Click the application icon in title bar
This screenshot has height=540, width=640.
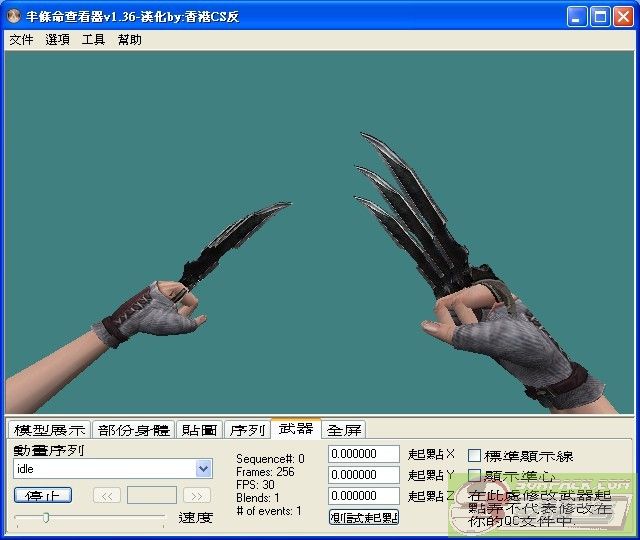tap(15, 16)
